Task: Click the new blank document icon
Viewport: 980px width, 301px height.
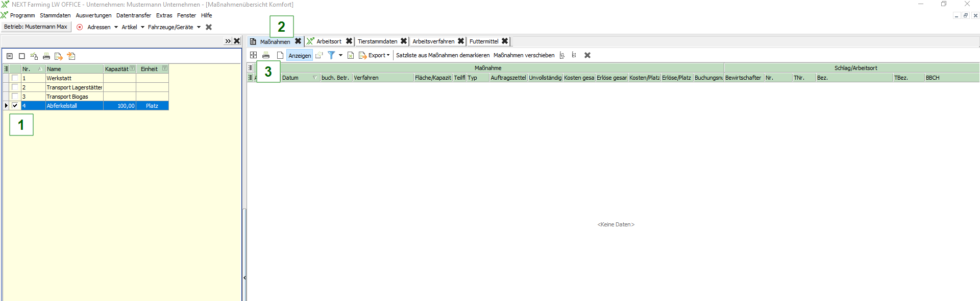Action: [x=280, y=55]
